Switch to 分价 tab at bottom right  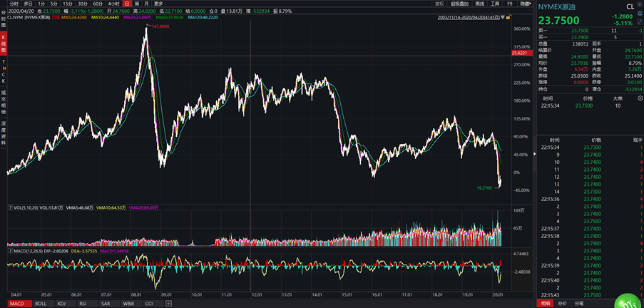[562, 304]
